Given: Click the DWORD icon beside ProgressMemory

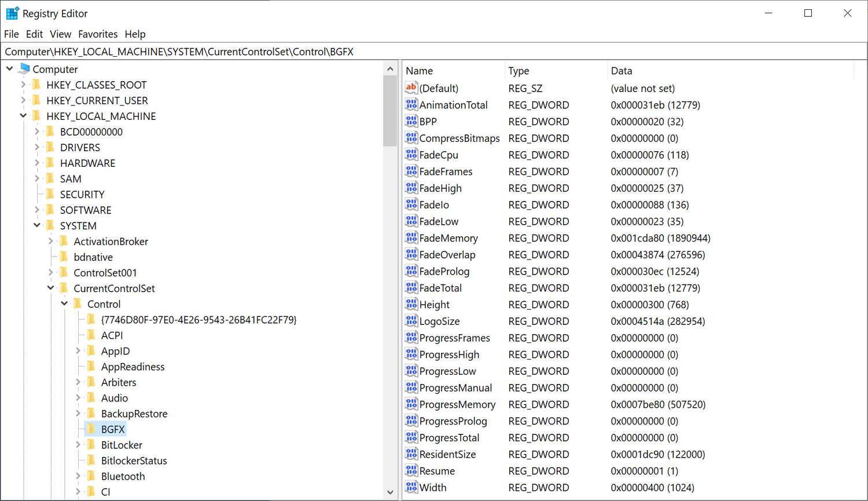Looking at the screenshot, I should pyautogui.click(x=411, y=404).
